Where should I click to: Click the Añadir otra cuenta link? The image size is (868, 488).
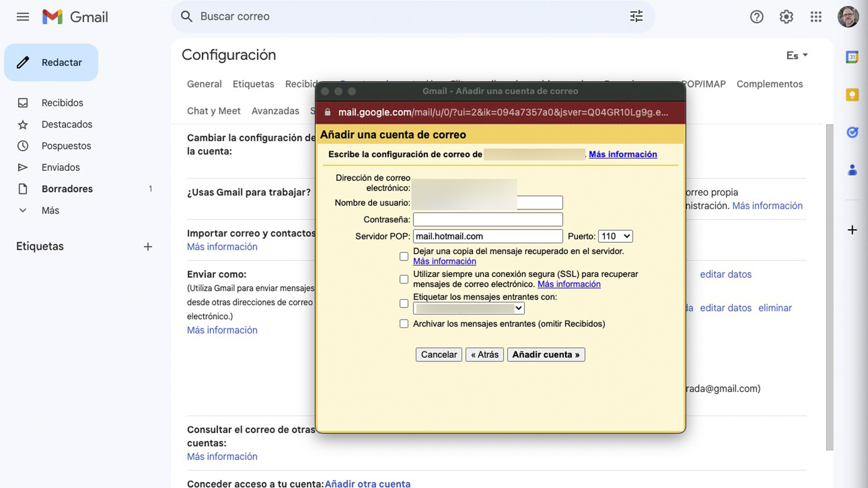tap(368, 484)
